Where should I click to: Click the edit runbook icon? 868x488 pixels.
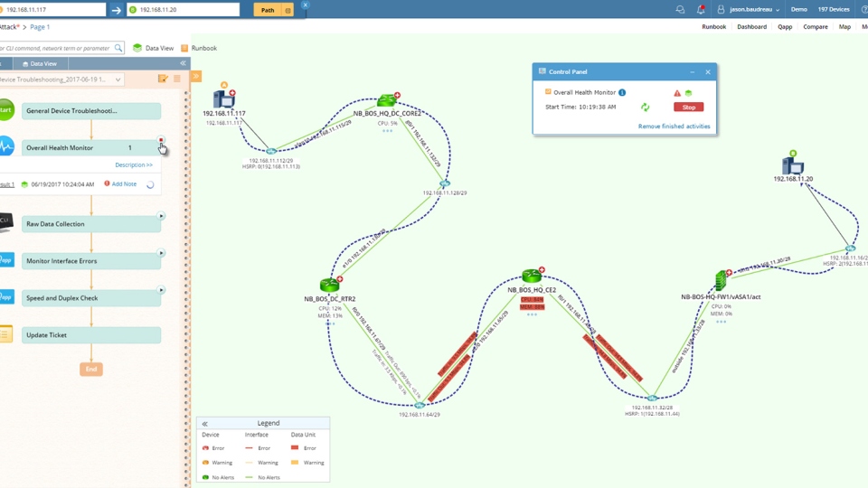[x=163, y=80]
